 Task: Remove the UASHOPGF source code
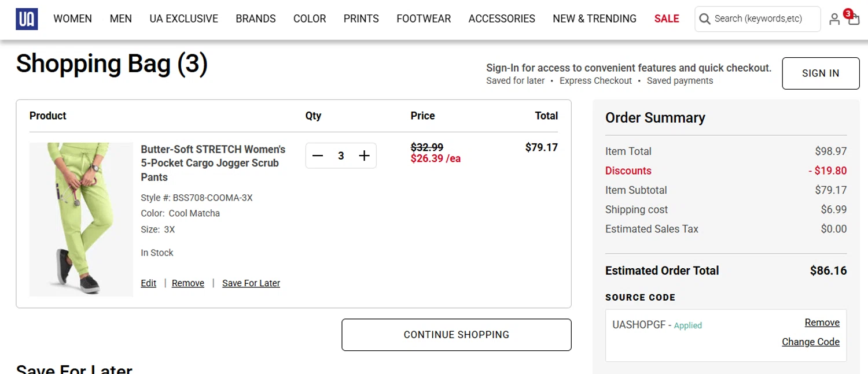click(822, 323)
